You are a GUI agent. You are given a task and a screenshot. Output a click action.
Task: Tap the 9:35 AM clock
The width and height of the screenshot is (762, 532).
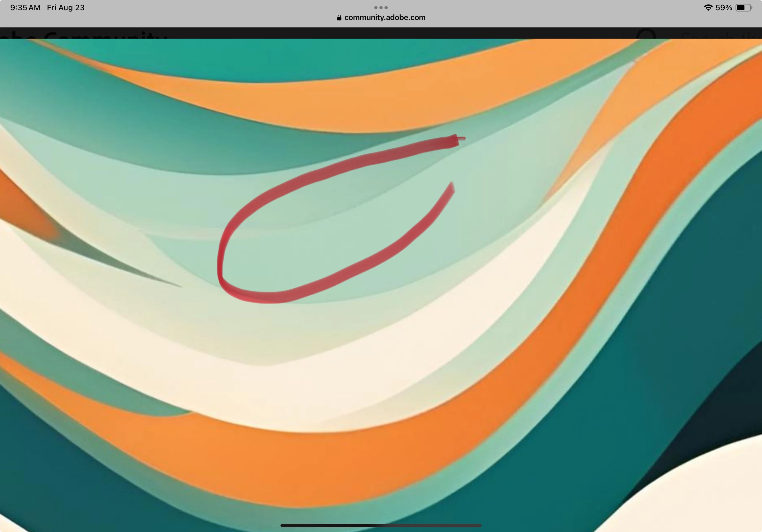pos(25,8)
